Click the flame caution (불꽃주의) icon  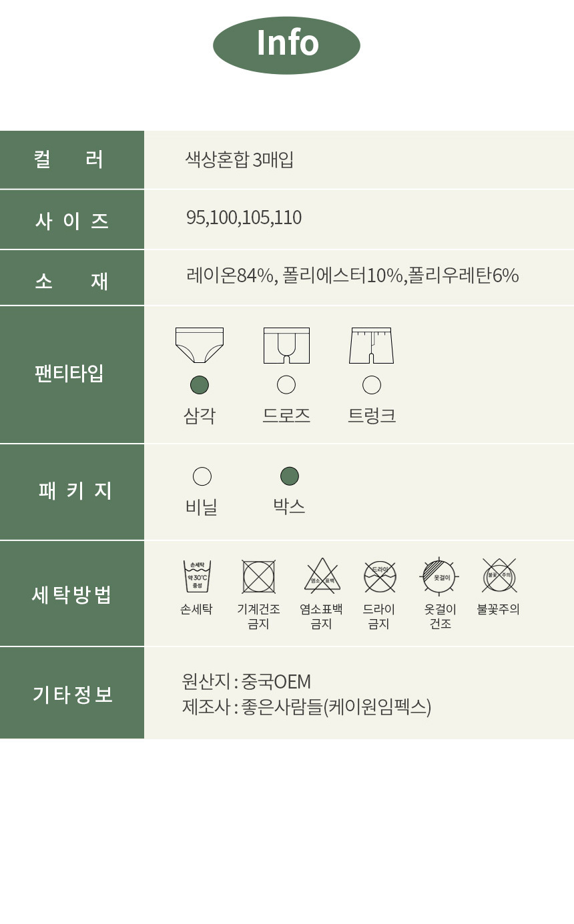[499, 575]
